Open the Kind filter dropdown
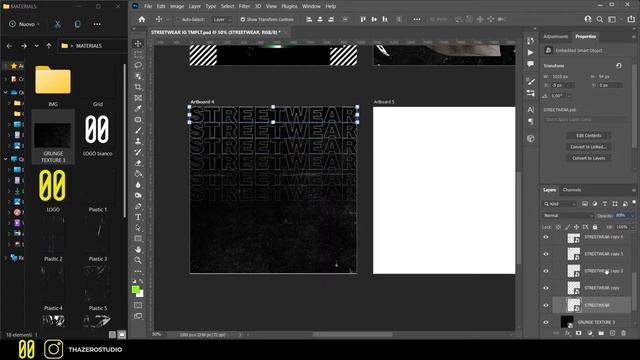 (560, 204)
